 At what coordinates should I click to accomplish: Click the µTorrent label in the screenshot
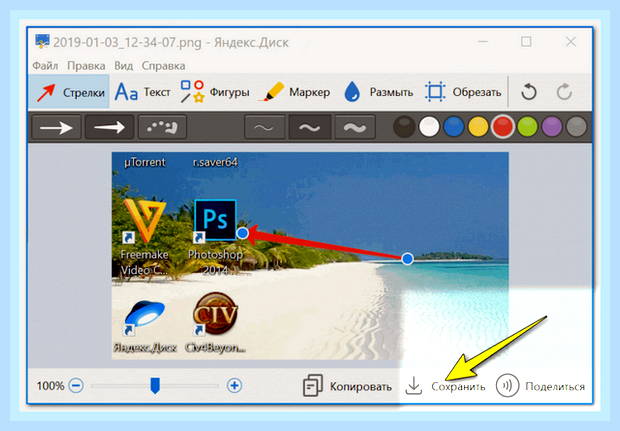click(x=145, y=162)
